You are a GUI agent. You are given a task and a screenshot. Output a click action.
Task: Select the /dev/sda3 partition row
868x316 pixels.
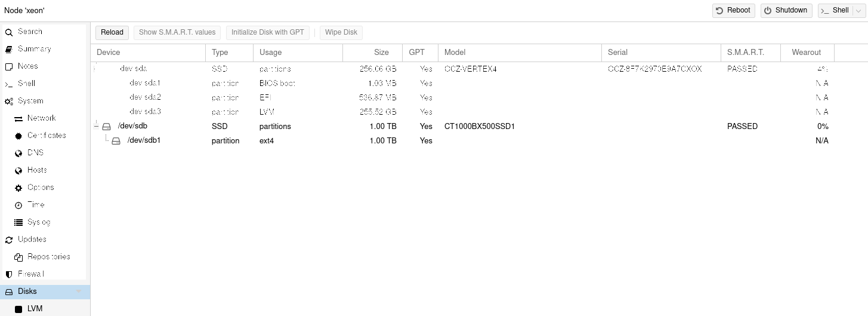coord(462,112)
